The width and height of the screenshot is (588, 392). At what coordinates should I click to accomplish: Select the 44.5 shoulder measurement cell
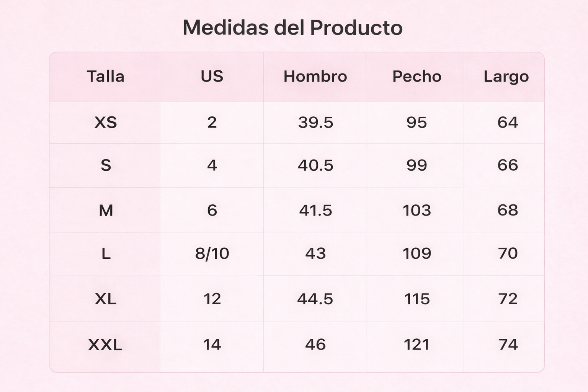315,299
